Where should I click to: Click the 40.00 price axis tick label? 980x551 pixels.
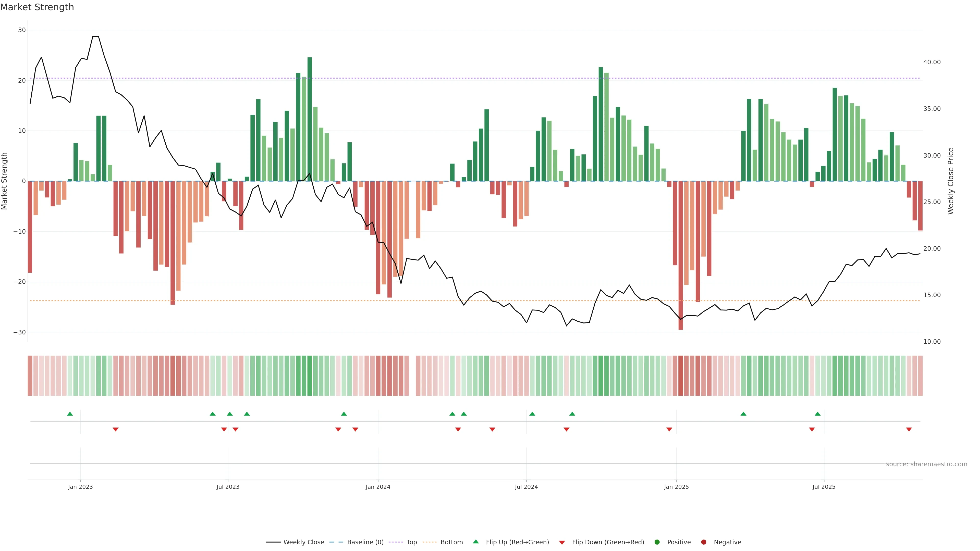tap(932, 62)
